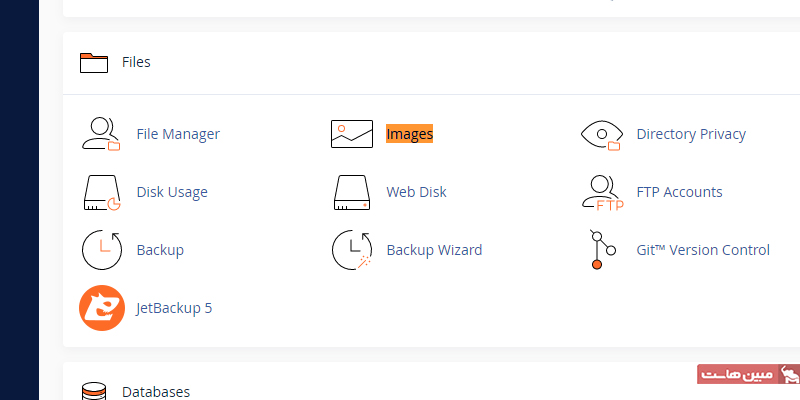Image resolution: width=800 pixels, height=400 pixels.
Task: Click the Web Disk text link
Action: 416,192
